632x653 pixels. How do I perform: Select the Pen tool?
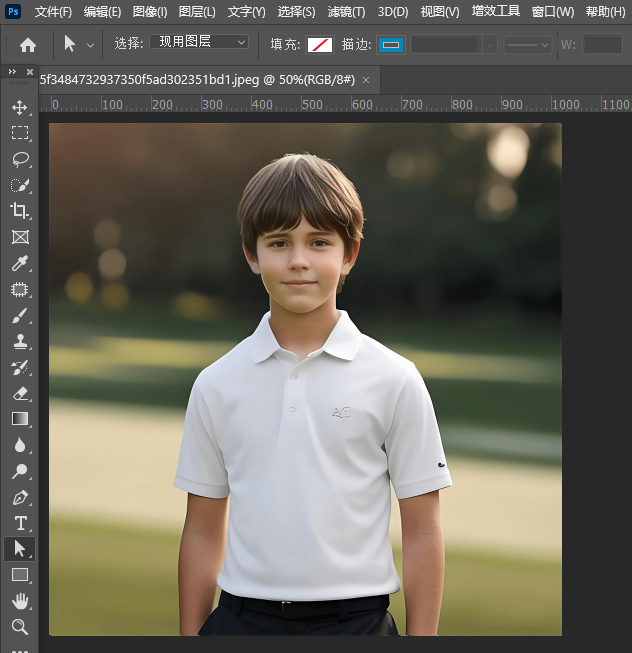coord(20,497)
